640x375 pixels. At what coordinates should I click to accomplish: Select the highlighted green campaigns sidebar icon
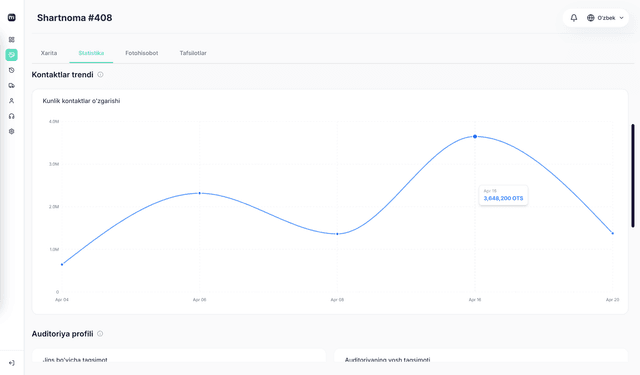(x=11, y=55)
